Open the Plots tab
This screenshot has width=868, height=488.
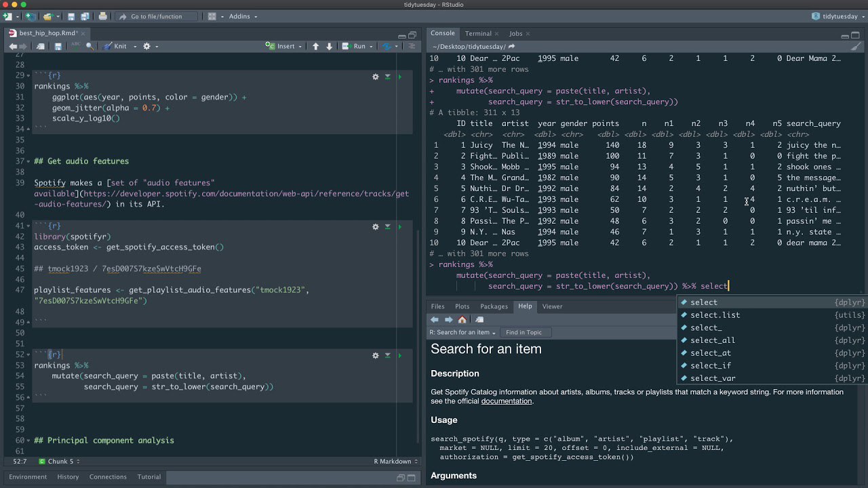[462, 306]
